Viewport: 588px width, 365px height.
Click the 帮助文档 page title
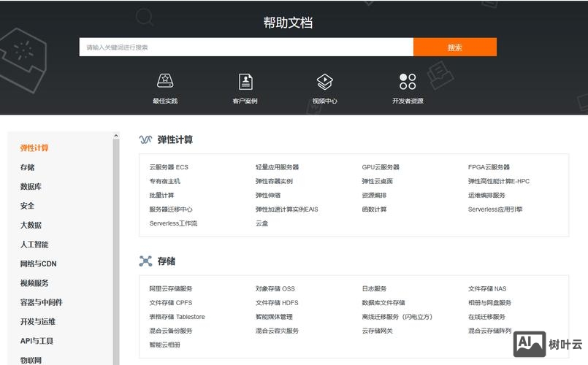pyautogui.click(x=288, y=23)
